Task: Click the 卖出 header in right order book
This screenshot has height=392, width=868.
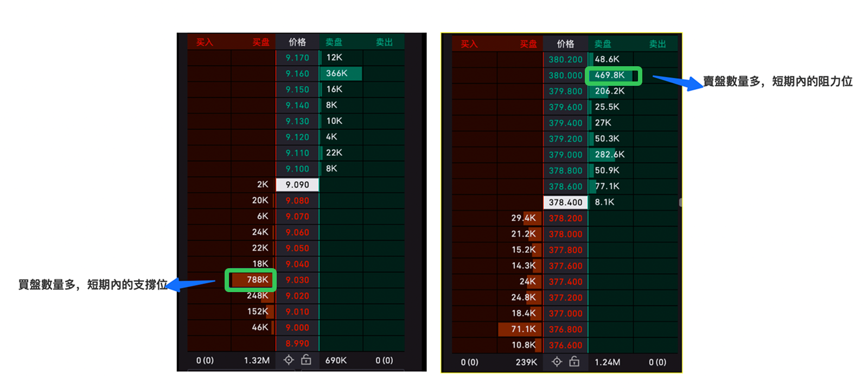Action: 658,43
